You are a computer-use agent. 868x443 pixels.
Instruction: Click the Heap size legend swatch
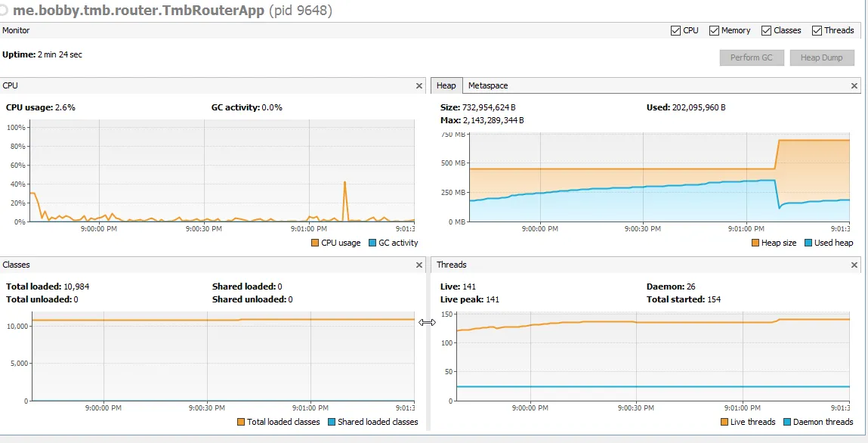[x=755, y=243]
